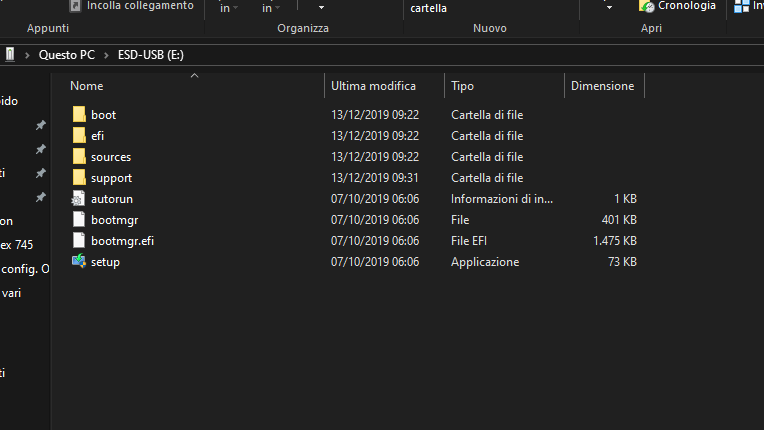Click Questo PC in the address path
Viewport: 764px width, 430px height.
coord(67,55)
